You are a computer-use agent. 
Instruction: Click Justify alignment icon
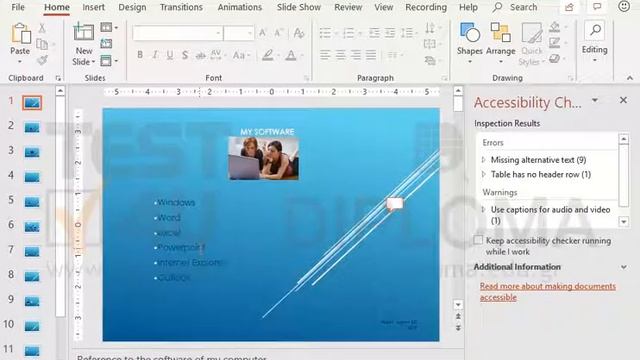pos(371,55)
